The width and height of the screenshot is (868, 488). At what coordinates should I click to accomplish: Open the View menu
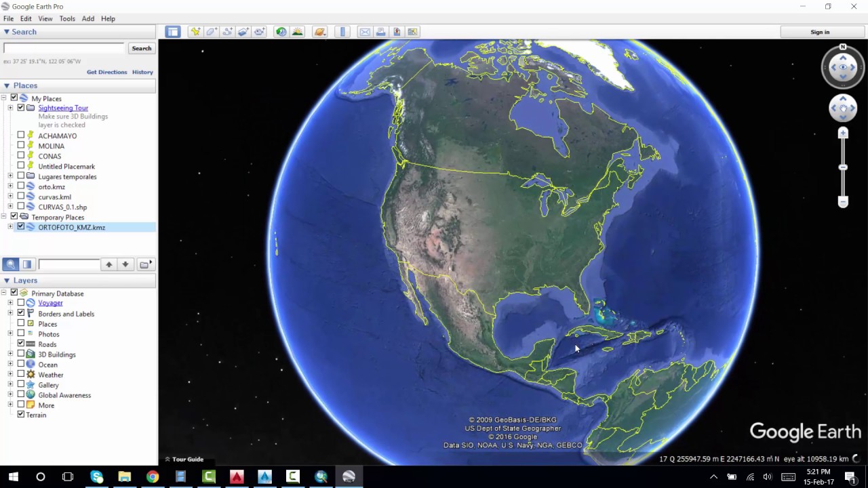45,18
